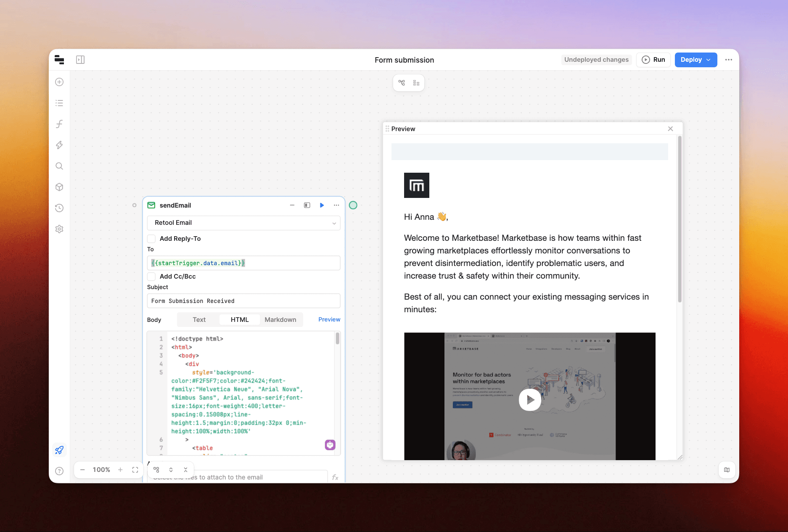
Task: Click the Subject input field
Action: pyautogui.click(x=244, y=301)
